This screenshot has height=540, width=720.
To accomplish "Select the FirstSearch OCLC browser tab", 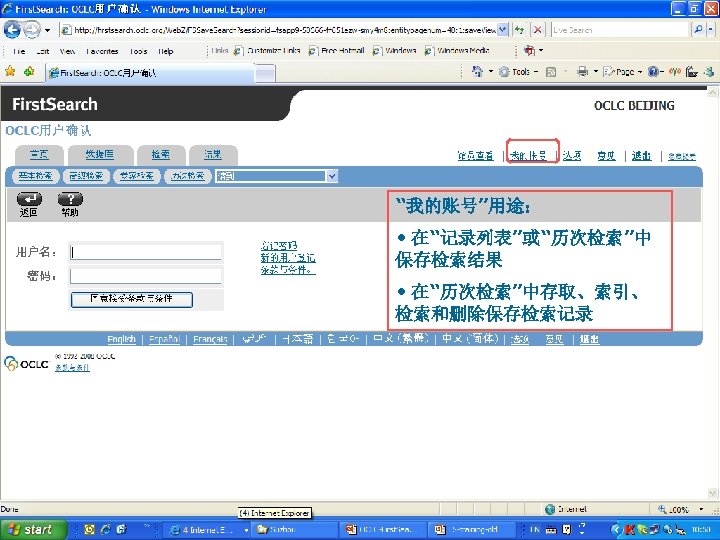I will point(149,73).
